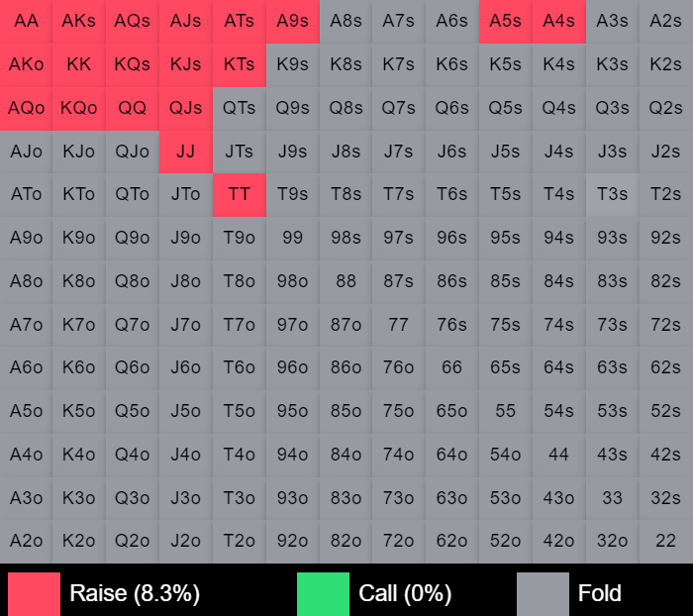Click the 22 pocket pair cell
693x616 pixels.
click(666, 541)
